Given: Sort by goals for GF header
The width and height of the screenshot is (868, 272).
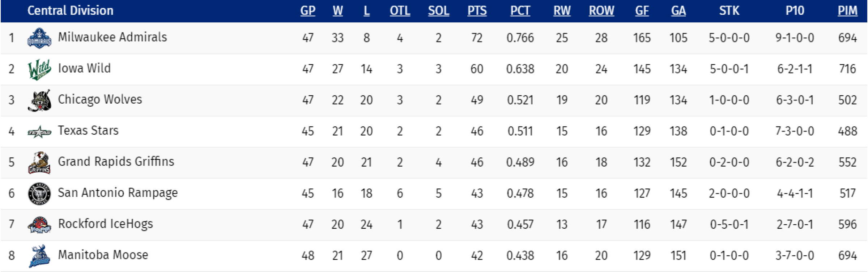Looking at the screenshot, I should (x=642, y=11).
